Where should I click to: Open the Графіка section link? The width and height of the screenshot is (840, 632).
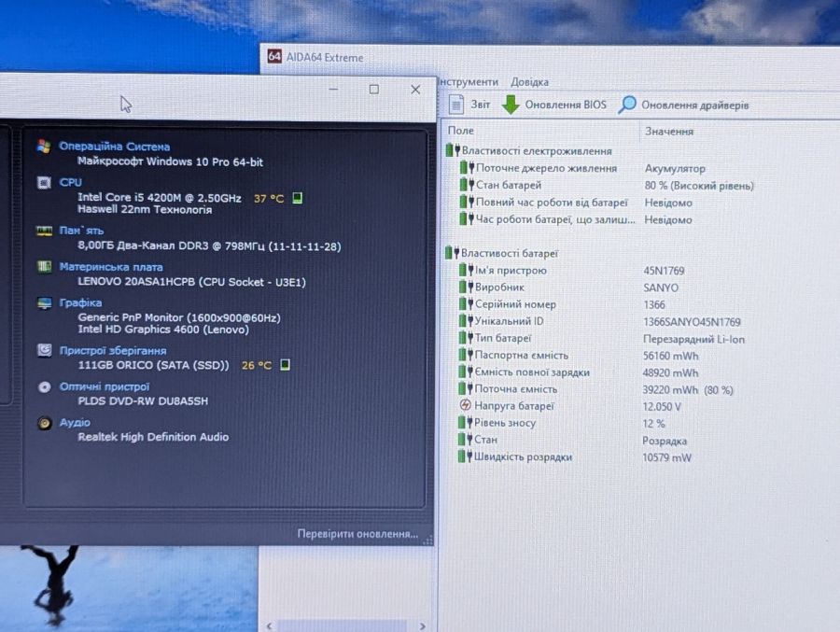(x=80, y=302)
